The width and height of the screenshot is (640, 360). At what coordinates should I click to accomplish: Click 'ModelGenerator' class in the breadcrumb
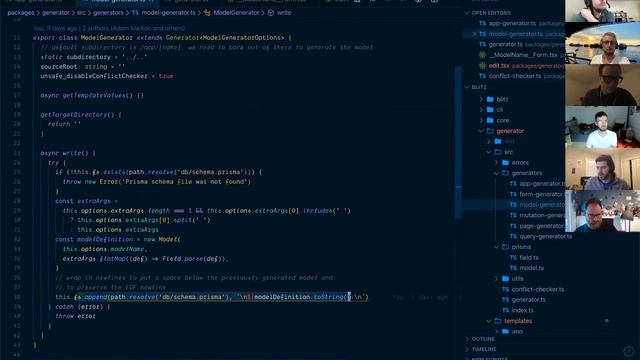[236, 13]
